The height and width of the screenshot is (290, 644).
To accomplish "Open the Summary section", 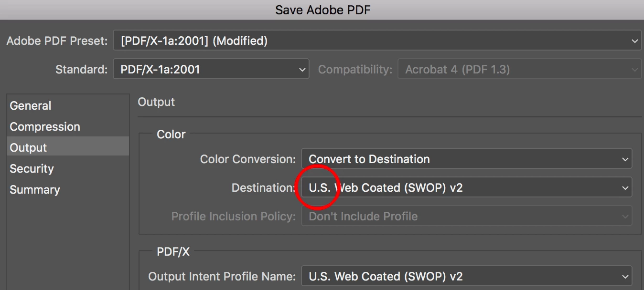I will (x=35, y=190).
